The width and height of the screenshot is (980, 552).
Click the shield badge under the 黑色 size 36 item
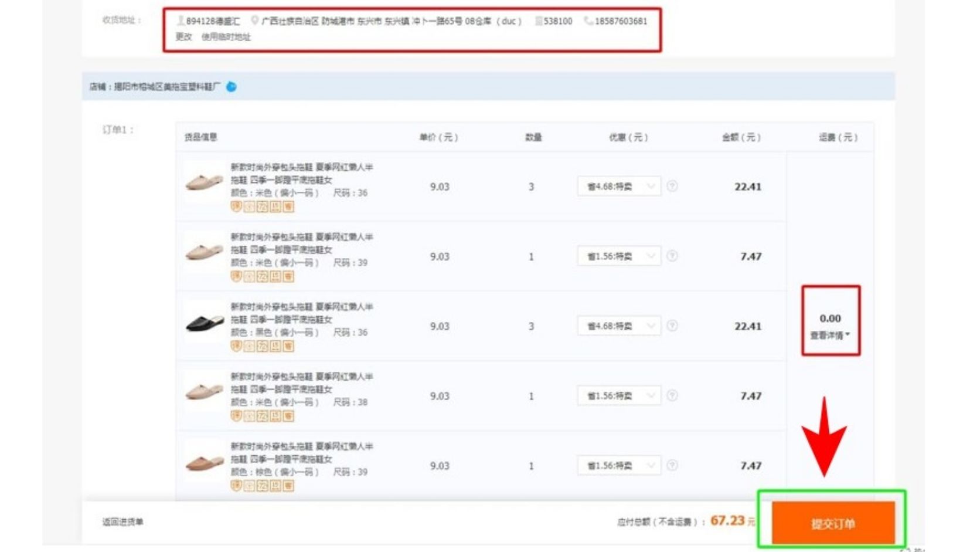236,346
